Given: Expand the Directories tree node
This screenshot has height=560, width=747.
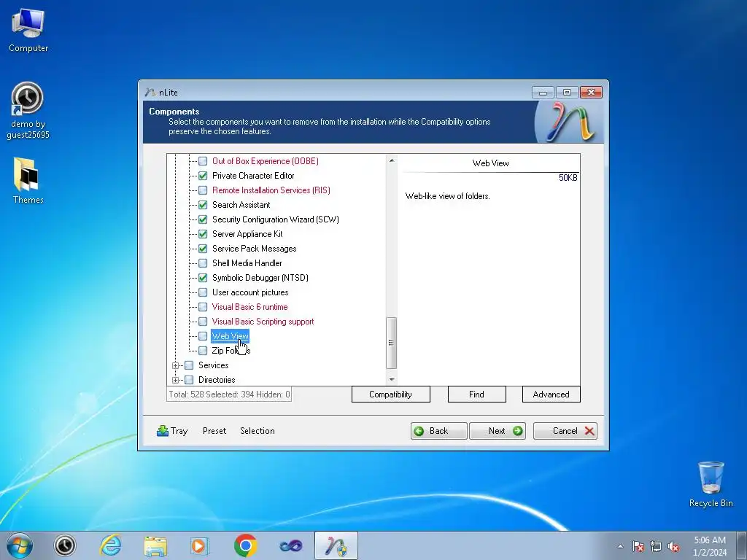Looking at the screenshot, I should tap(175, 380).
